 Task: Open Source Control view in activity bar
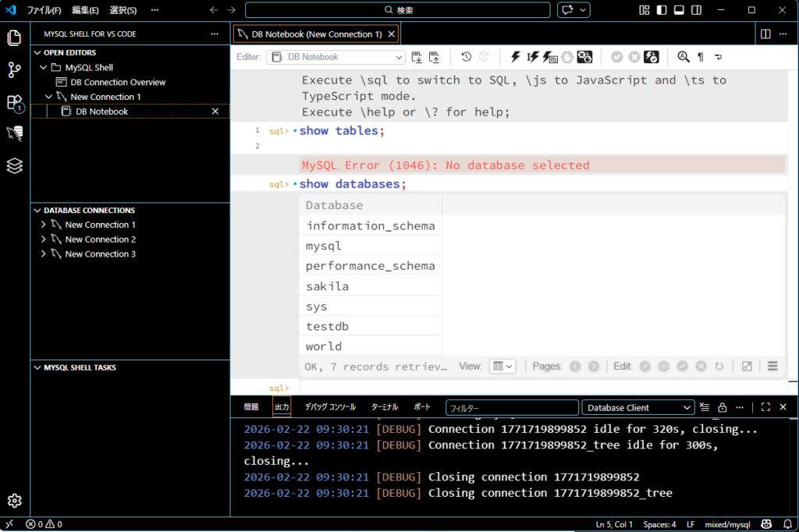click(x=14, y=70)
